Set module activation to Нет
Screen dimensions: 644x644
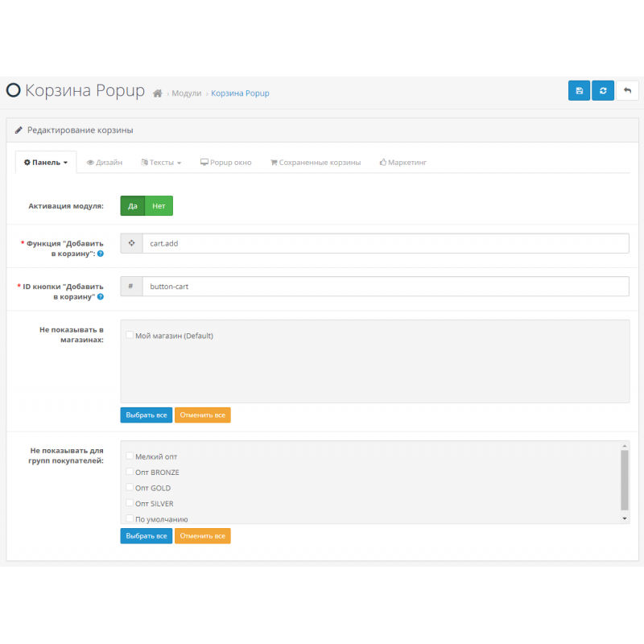[x=159, y=206]
